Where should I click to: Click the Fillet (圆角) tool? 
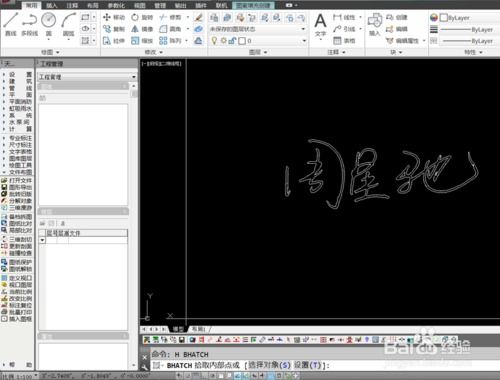pyautogui.click(x=170, y=29)
